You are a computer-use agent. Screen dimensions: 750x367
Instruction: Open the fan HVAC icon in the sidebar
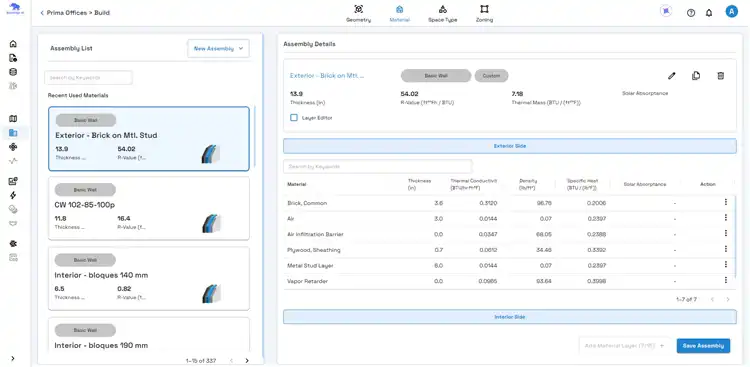pyautogui.click(x=13, y=147)
